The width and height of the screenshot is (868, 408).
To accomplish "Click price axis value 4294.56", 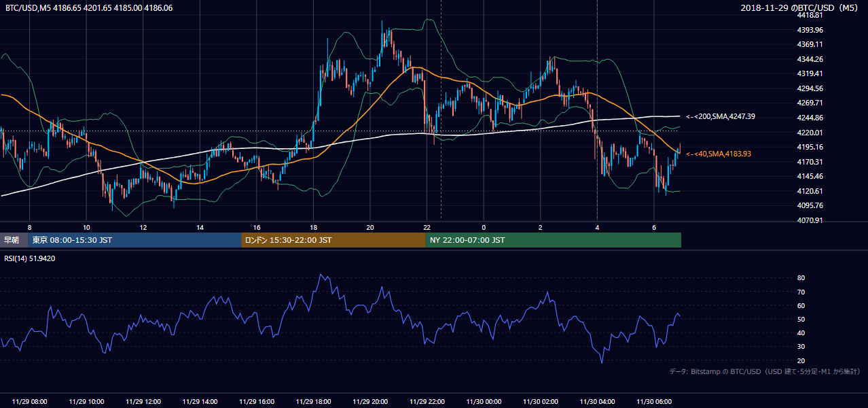I will coord(810,88).
